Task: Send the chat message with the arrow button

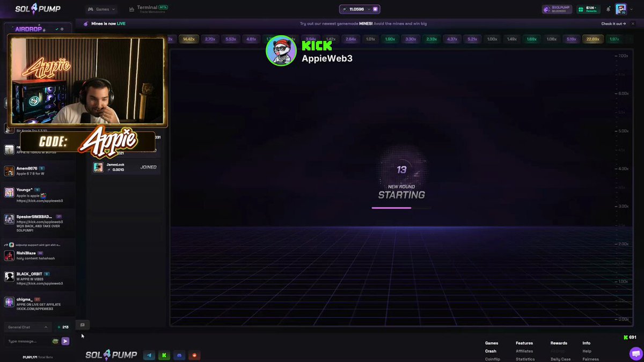Action: pos(65,341)
